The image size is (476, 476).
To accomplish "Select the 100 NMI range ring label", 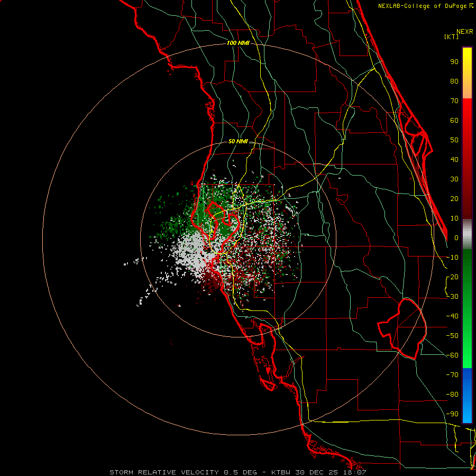I will tap(238, 43).
